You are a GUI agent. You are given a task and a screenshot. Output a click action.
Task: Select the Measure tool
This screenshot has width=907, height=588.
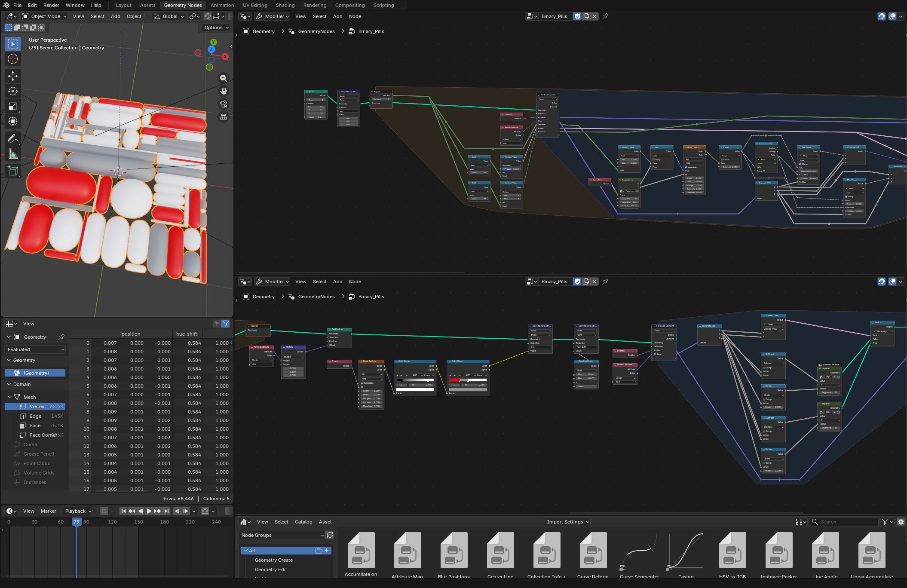[x=12, y=153]
